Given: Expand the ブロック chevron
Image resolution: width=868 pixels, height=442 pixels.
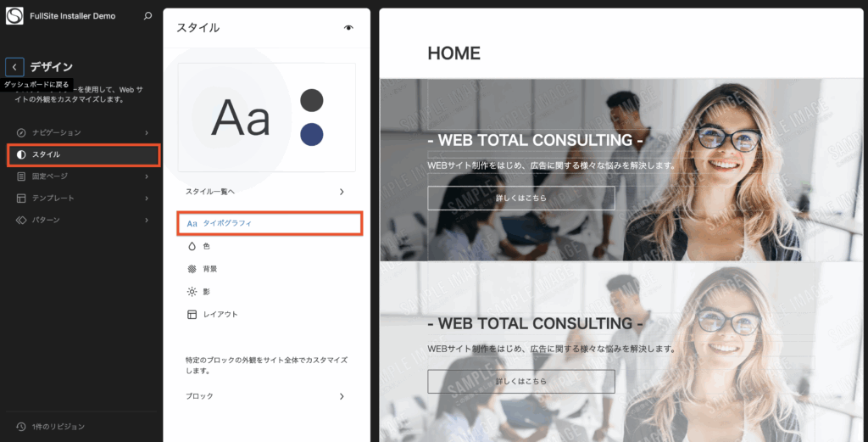Looking at the screenshot, I should click(x=342, y=396).
